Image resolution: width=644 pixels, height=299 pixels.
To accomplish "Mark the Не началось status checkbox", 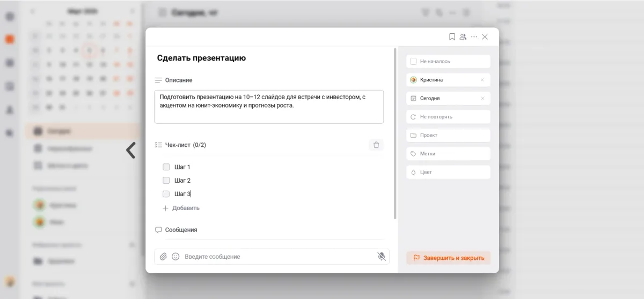I will point(413,62).
